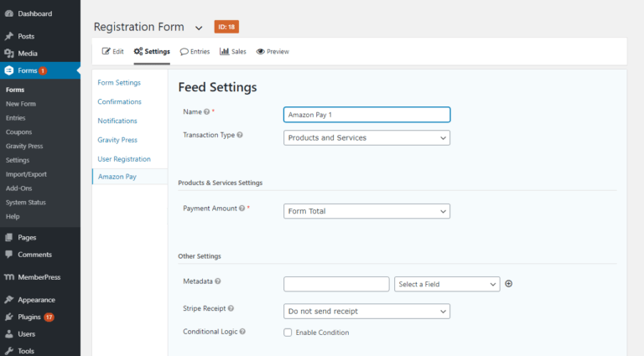Image resolution: width=644 pixels, height=356 pixels.
Task: Open the Notifications settings page
Action: (117, 121)
